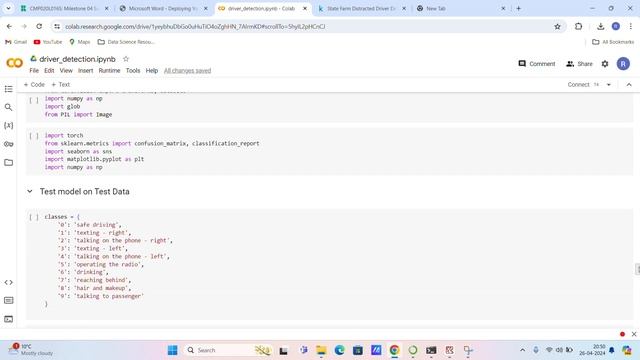Click the Connect button

(578, 84)
